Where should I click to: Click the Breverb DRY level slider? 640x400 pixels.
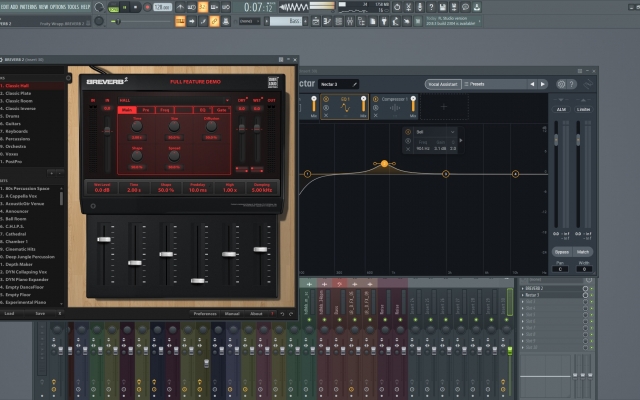tap(242, 129)
